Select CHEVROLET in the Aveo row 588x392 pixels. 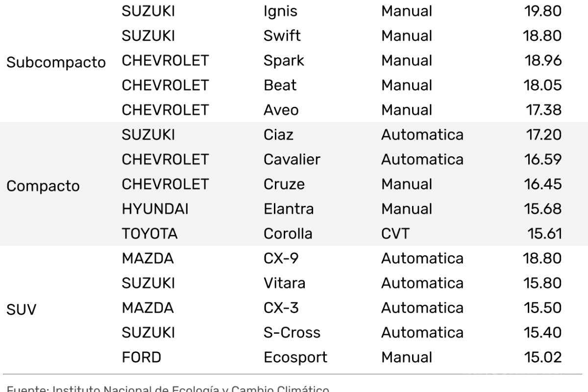tap(165, 110)
